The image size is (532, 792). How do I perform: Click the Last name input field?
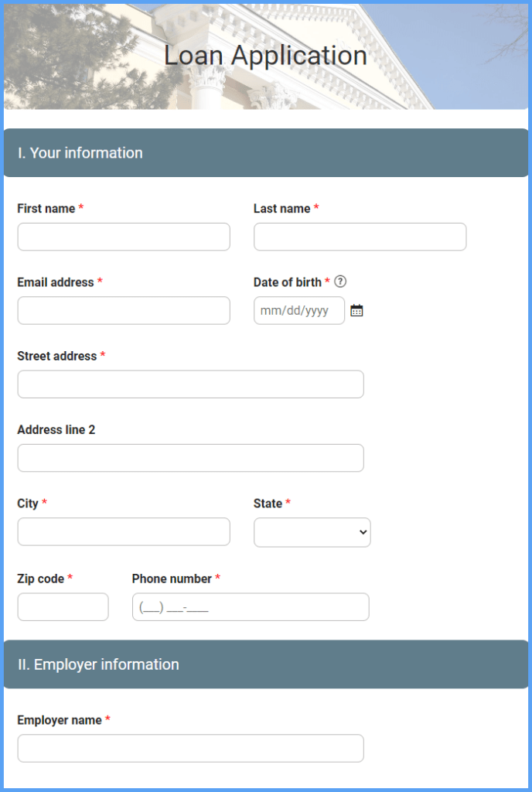[359, 237]
